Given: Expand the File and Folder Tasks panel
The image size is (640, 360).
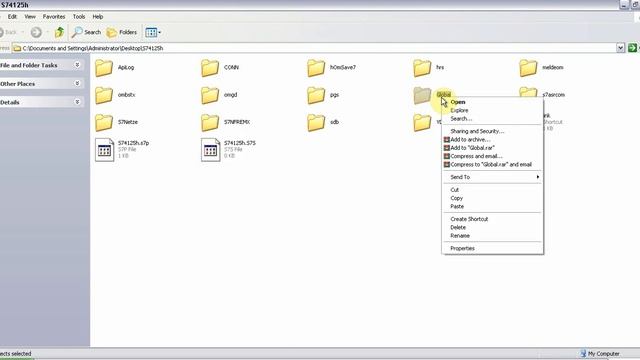Looking at the screenshot, I should [77, 65].
